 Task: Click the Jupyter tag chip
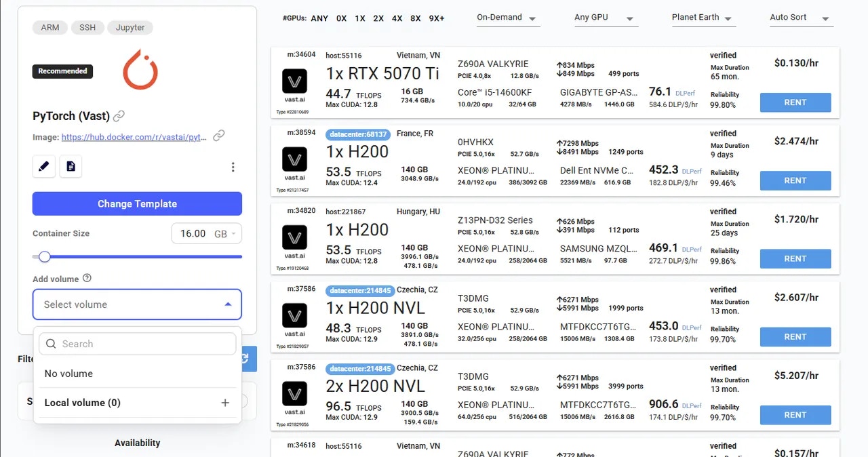[130, 28]
